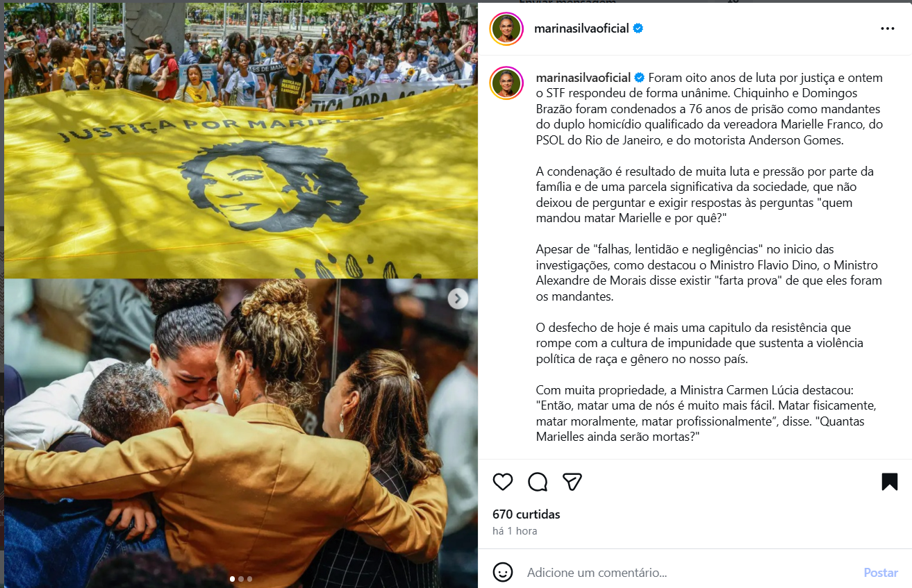This screenshot has height=588, width=912.
Task: Open marinasilvaoficial story avatar in header
Action: (x=506, y=28)
